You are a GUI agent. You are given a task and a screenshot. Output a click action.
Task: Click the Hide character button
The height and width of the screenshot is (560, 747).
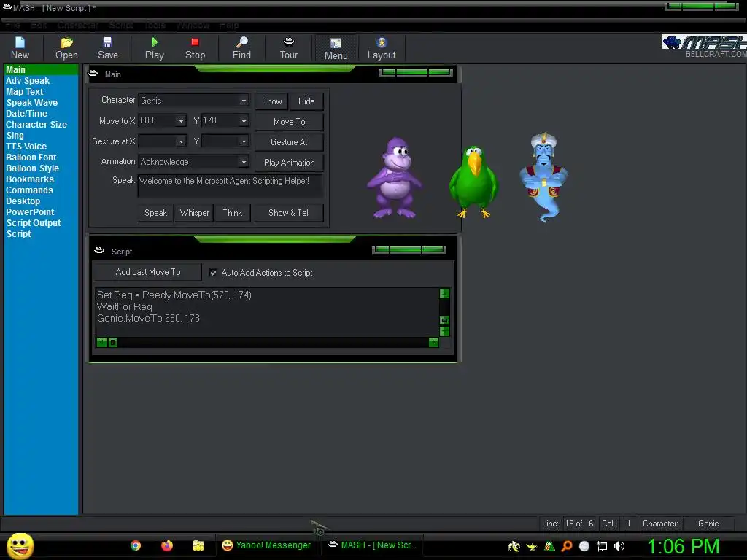(306, 101)
